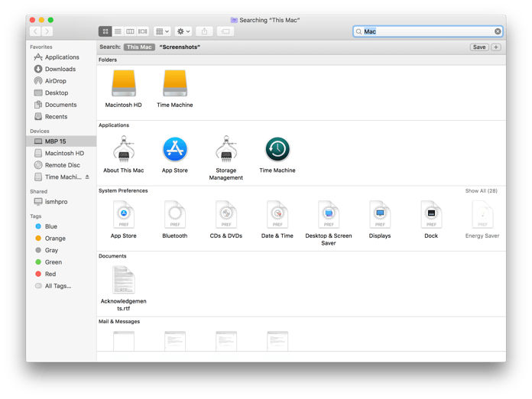Add a search criterion with plus button

[x=496, y=47]
